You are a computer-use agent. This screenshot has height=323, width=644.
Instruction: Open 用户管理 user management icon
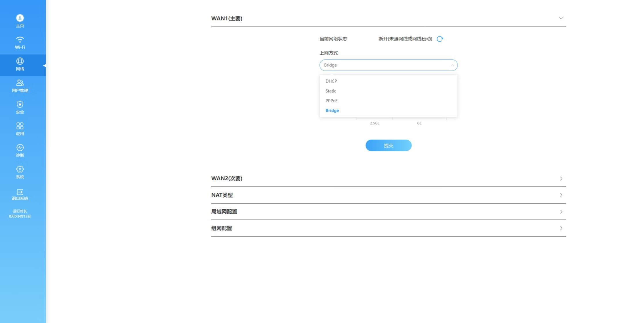(x=20, y=83)
